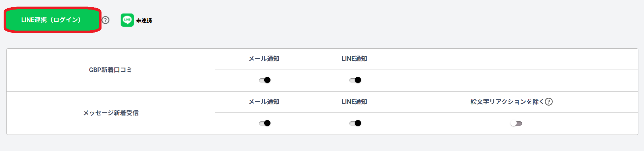Toggle メール通知 for GBP新着口コミ
Screen dimensions: 644x151
point(265,80)
